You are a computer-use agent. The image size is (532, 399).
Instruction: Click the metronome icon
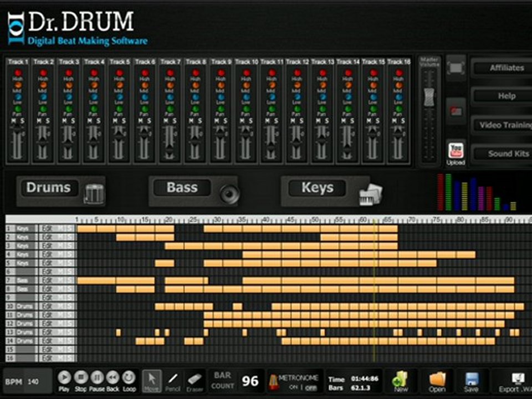[x=273, y=381]
